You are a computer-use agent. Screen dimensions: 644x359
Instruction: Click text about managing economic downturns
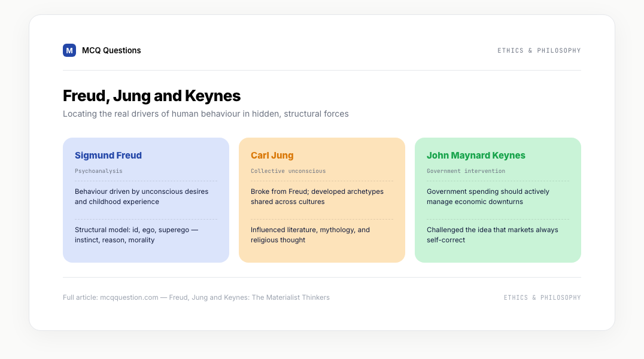488,196
